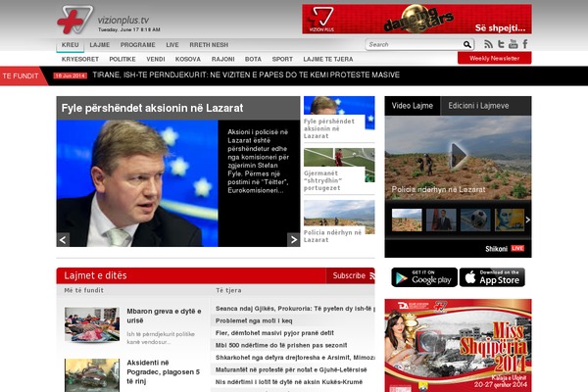Viewport: 588px width, 392px height.
Task: Click the search magnifier icon
Action: (466, 45)
